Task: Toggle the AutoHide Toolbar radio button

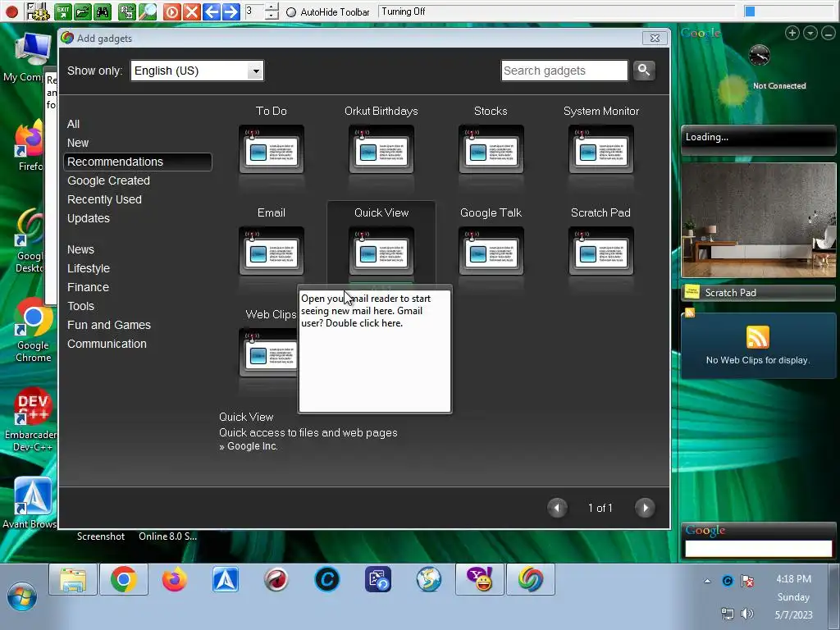Action: pyautogui.click(x=291, y=11)
